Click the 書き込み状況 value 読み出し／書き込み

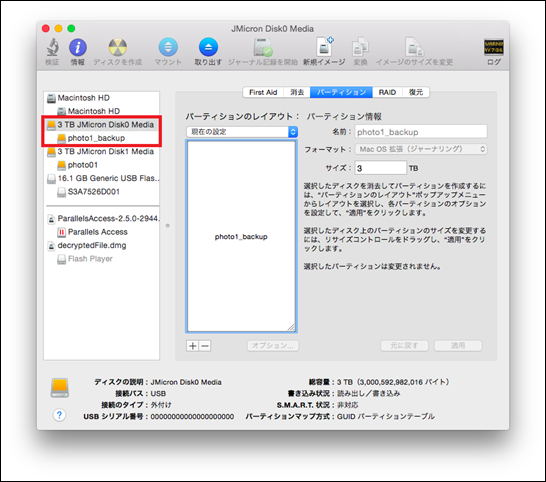click(x=368, y=394)
